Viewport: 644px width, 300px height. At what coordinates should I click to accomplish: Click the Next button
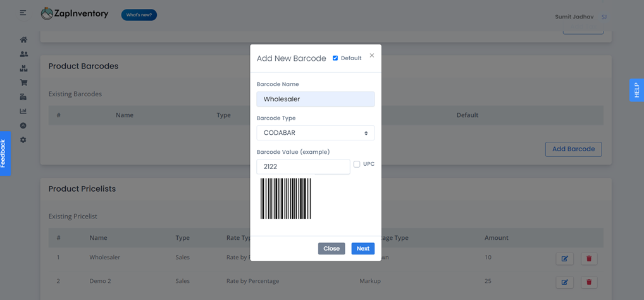(x=362, y=249)
